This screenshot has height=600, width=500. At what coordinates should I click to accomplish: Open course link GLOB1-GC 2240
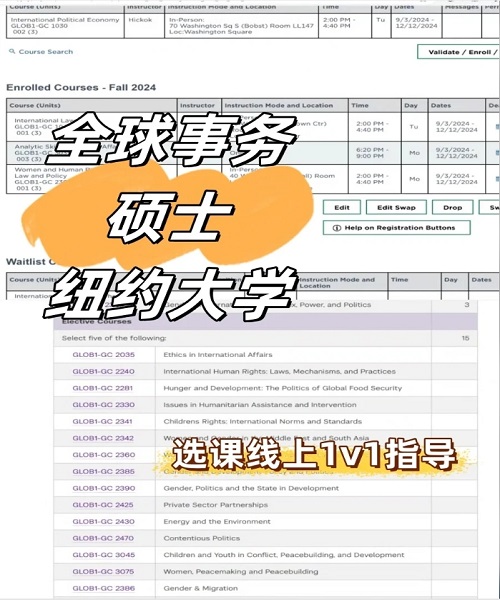point(104,371)
